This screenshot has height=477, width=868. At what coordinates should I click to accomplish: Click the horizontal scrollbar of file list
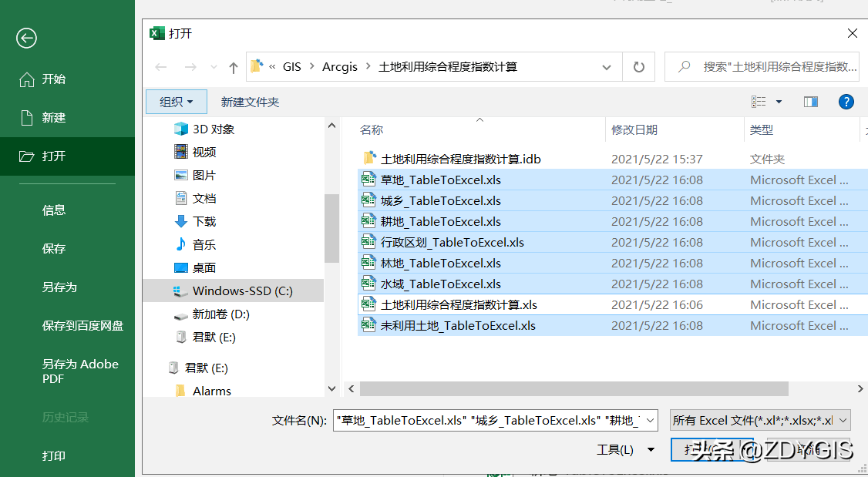(x=574, y=389)
